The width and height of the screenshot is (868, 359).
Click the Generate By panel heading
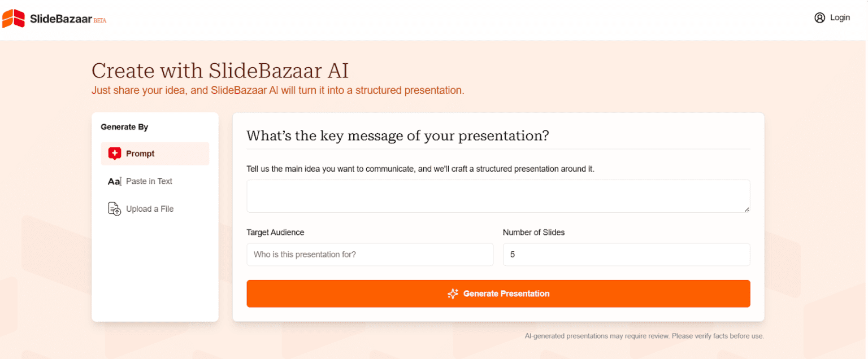click(x=125, y=127)
